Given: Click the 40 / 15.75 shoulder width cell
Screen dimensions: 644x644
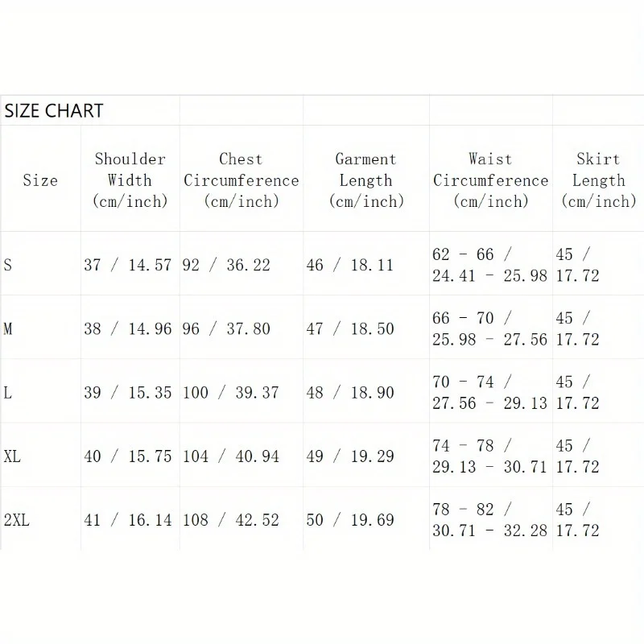Looking at the screenshot, I should (x=127, y=456).
